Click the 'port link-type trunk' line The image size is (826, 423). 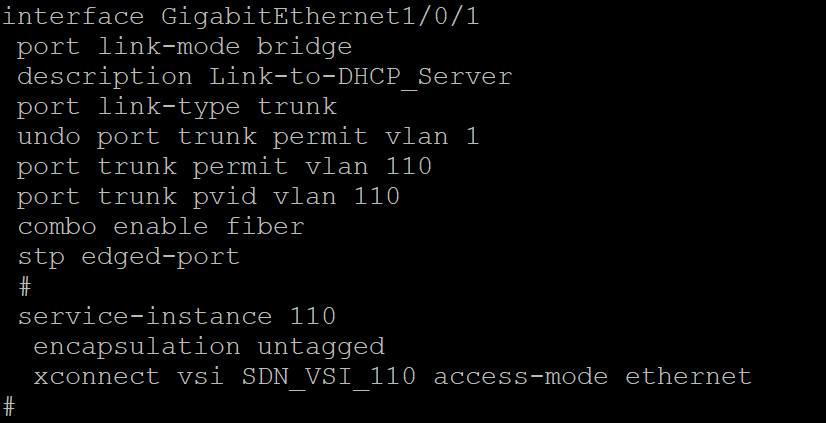coord(177,106)
